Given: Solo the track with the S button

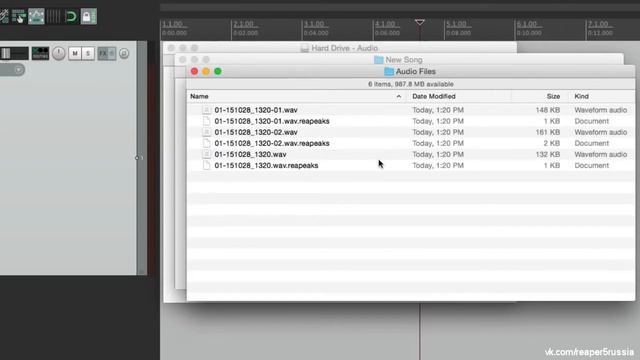Looking at the screenshot, I should [88, 53].
